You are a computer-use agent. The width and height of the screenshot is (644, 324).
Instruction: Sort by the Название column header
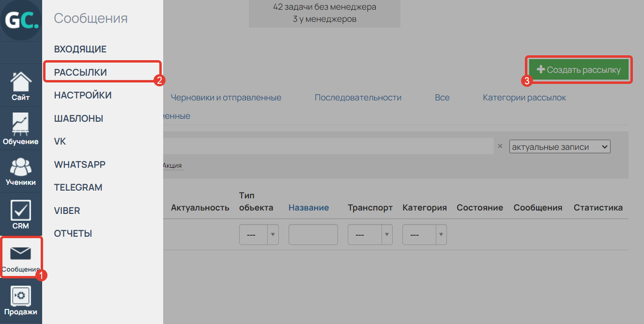click(309, 208)
